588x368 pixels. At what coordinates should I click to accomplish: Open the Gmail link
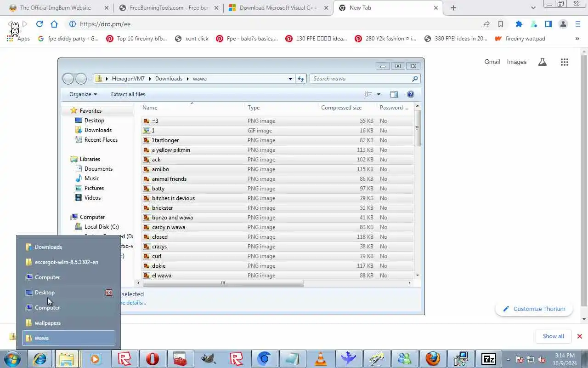pos(492,62)
